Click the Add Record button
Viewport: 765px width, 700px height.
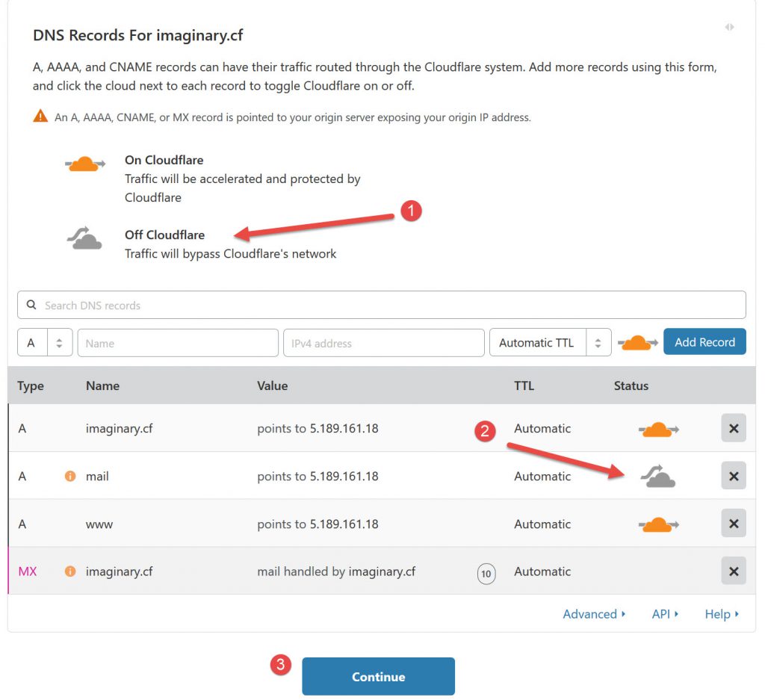(x=704, y=342)
